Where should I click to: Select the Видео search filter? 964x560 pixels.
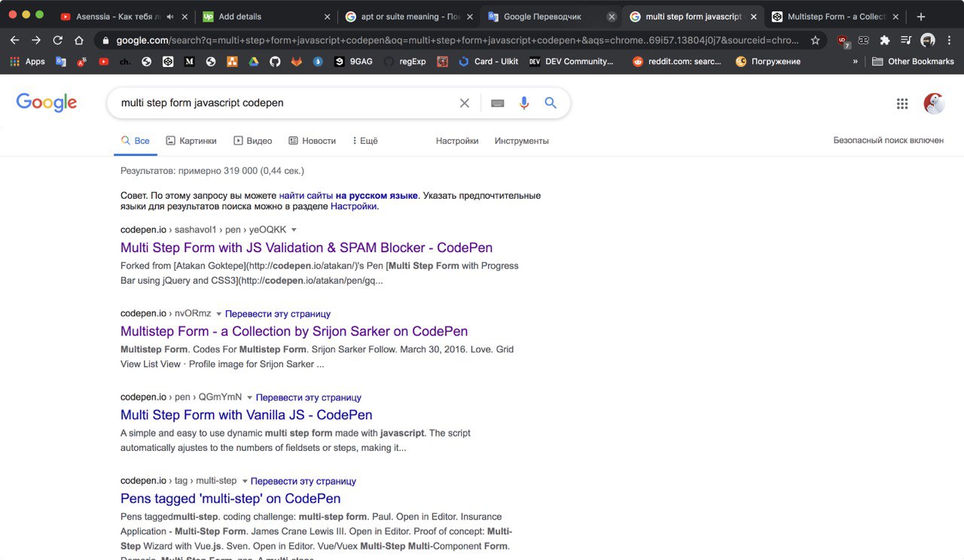click(x=253, y=141)
